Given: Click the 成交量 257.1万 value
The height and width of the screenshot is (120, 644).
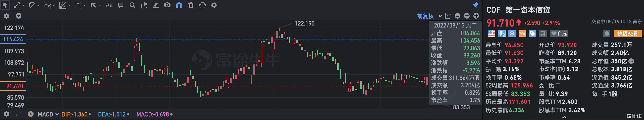Looking at the screenshot, I should click(621, 45).
